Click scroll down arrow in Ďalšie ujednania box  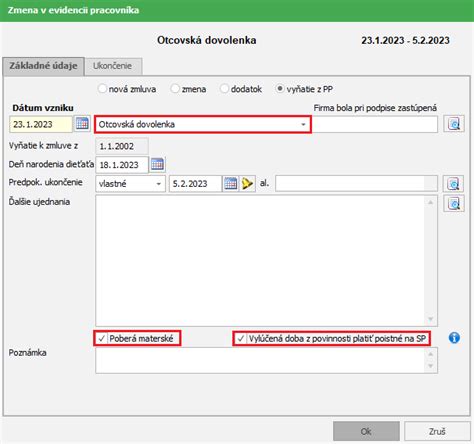pos(431,319)
